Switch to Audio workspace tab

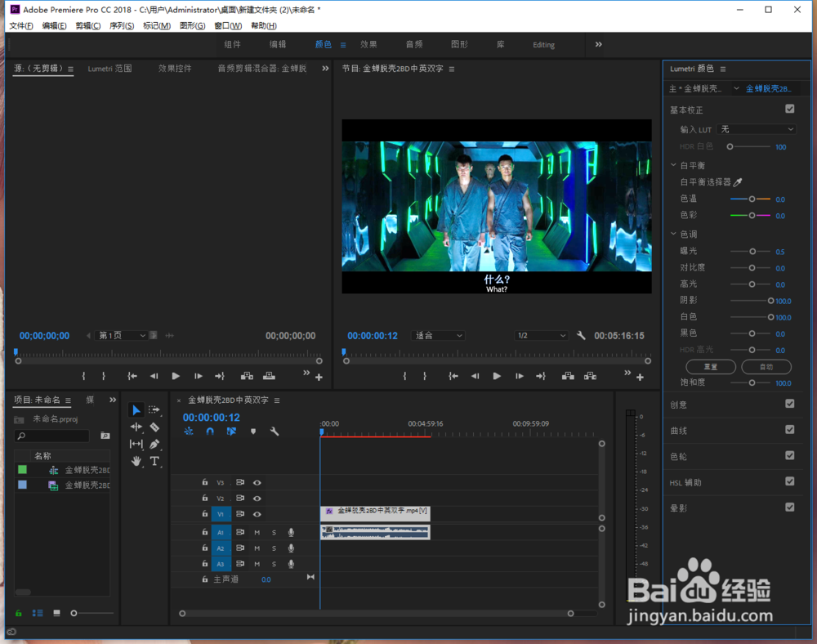[414, 44]
